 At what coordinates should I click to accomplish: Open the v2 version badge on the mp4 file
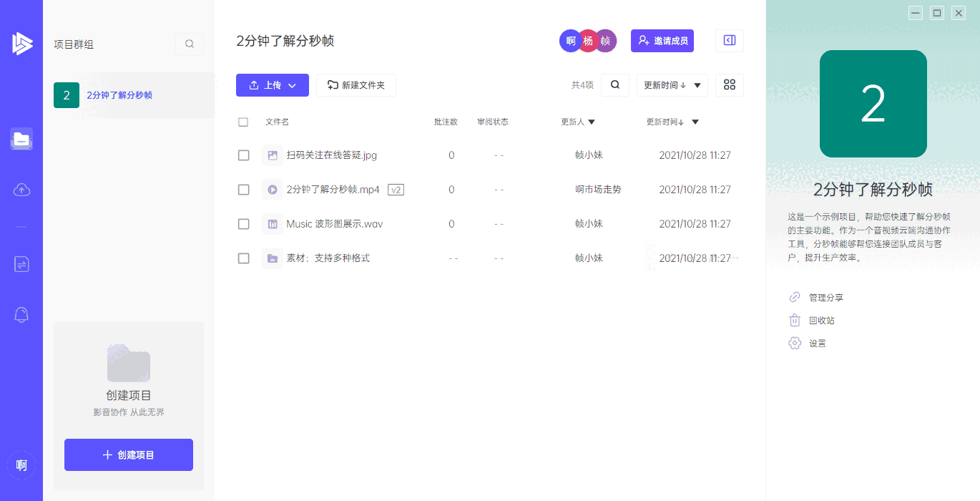(396, 190)
